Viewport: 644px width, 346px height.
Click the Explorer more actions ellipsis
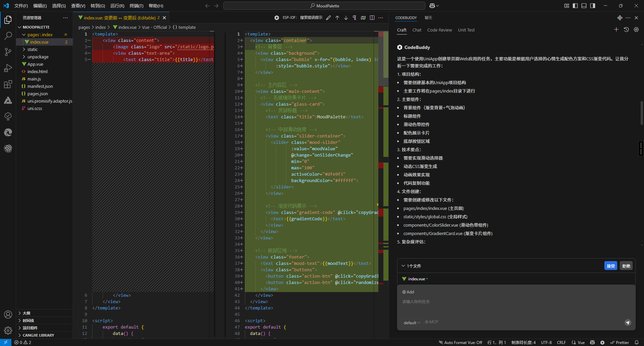(65, 18)
